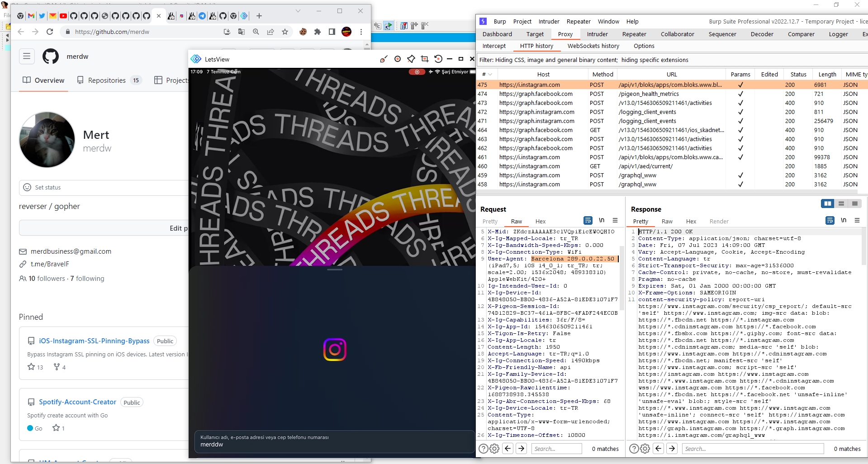Open the Response pane hamburger options menu
Image resolution: width=868 pixels, height=464 pixels.
(857, 220)
